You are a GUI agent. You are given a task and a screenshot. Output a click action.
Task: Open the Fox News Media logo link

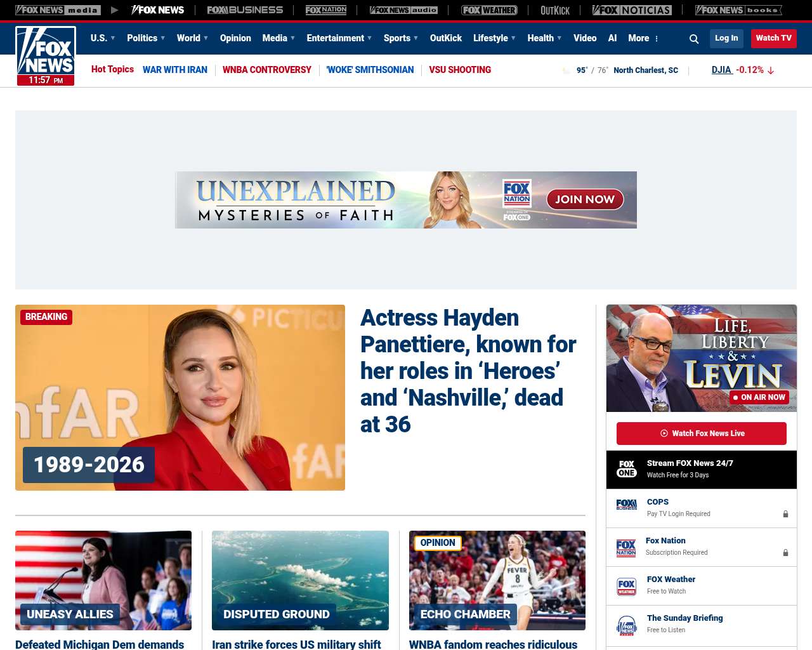tap(58, 10)
